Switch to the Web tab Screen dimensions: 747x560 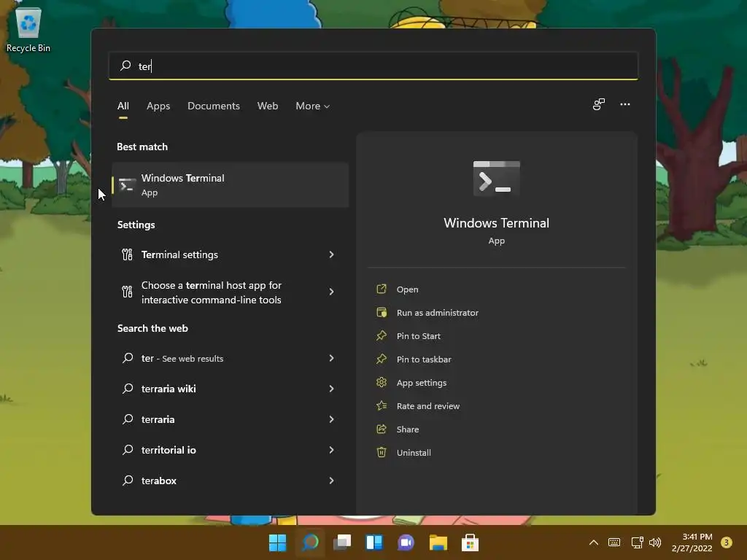coord(267,106)
